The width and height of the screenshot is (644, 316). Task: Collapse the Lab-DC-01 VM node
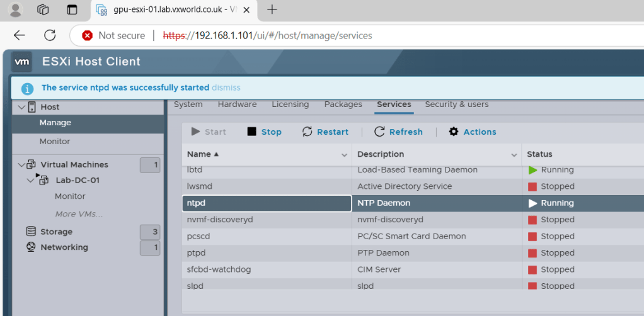click(x=30, y=181)
